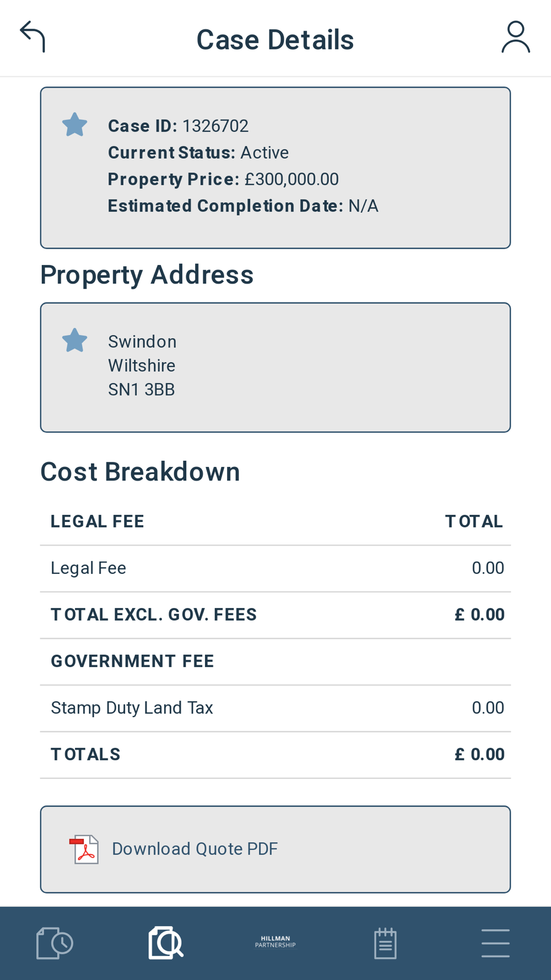Tap the Totals row amount
551x980 pixels.
479,755
